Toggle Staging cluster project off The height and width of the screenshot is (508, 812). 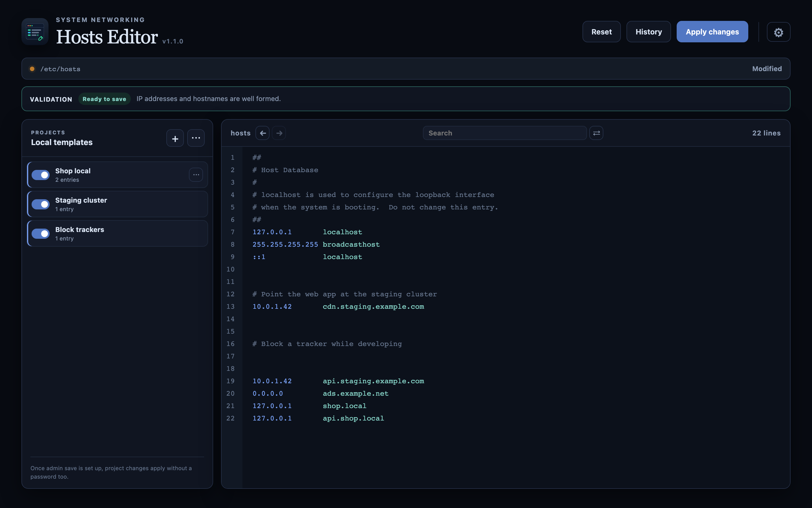point(41,204)
